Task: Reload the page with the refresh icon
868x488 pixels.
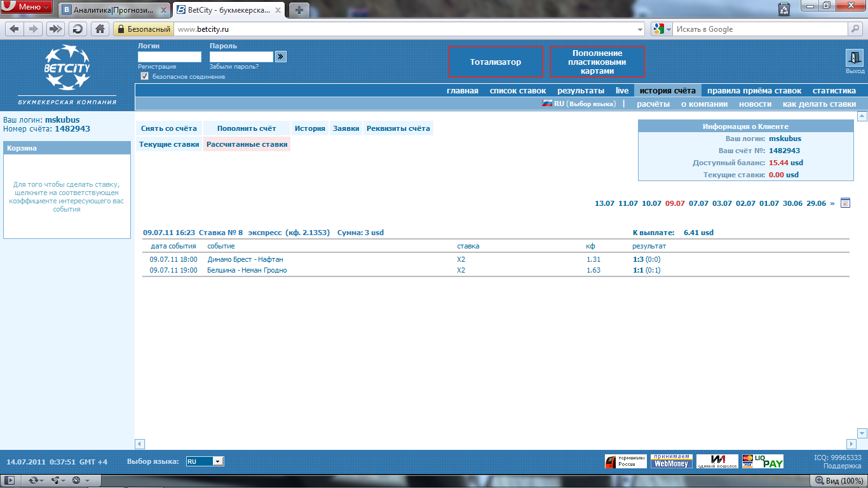Action: tap(78, 29)
